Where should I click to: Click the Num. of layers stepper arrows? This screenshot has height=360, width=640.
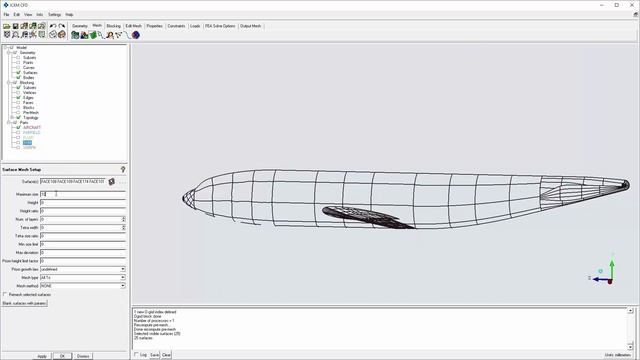coord(123,219)
